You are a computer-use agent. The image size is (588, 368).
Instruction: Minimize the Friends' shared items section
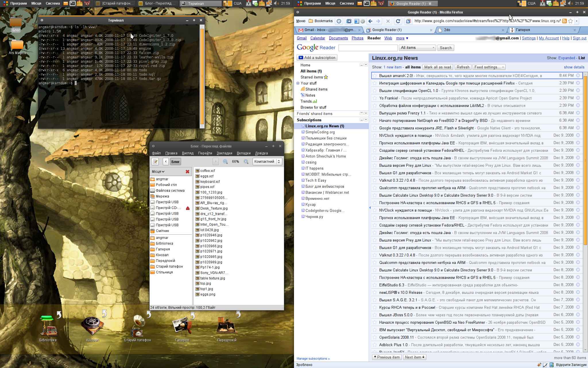pyautogui.click(x=361, y=114)
